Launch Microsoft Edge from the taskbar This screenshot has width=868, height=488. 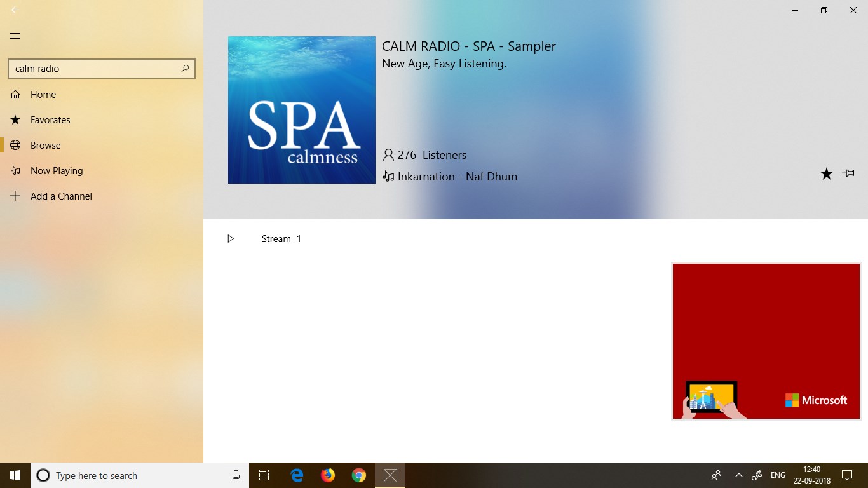click(x=297, y=475)
